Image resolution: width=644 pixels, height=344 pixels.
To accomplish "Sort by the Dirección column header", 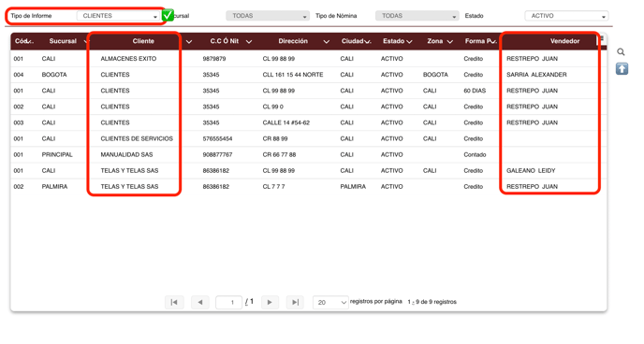I will [x=293, y=41].
